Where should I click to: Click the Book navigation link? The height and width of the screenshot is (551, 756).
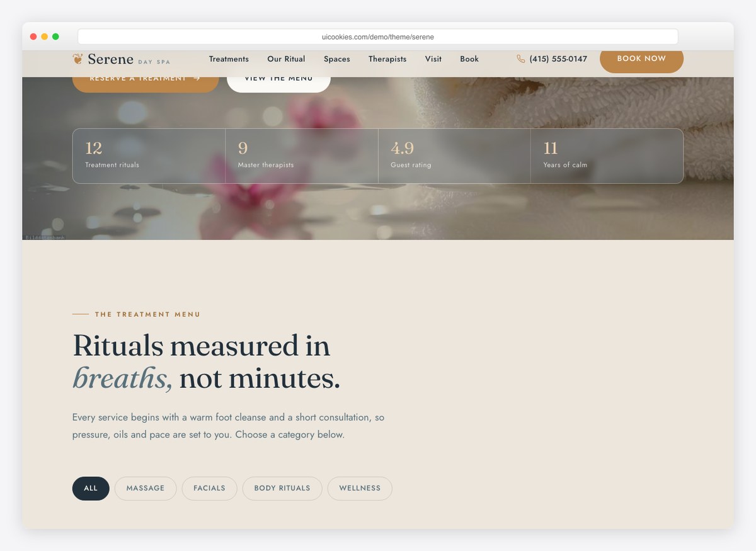click(x=469, y=59)
